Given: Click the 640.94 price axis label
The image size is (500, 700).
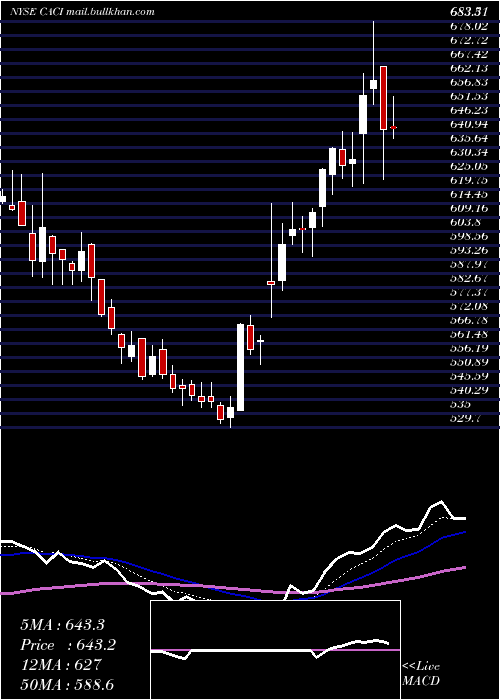Looking at the screenshot, I should tap(469, 125).
